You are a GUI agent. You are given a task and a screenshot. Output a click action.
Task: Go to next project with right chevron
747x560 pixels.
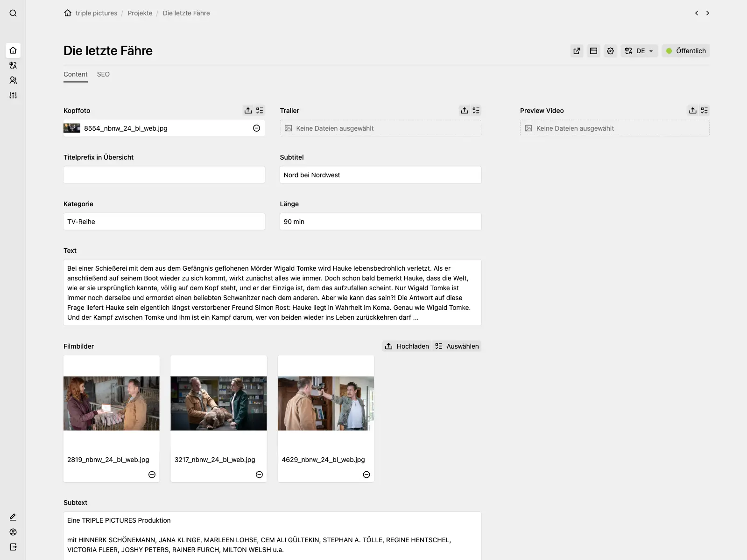tap(708, 13)
